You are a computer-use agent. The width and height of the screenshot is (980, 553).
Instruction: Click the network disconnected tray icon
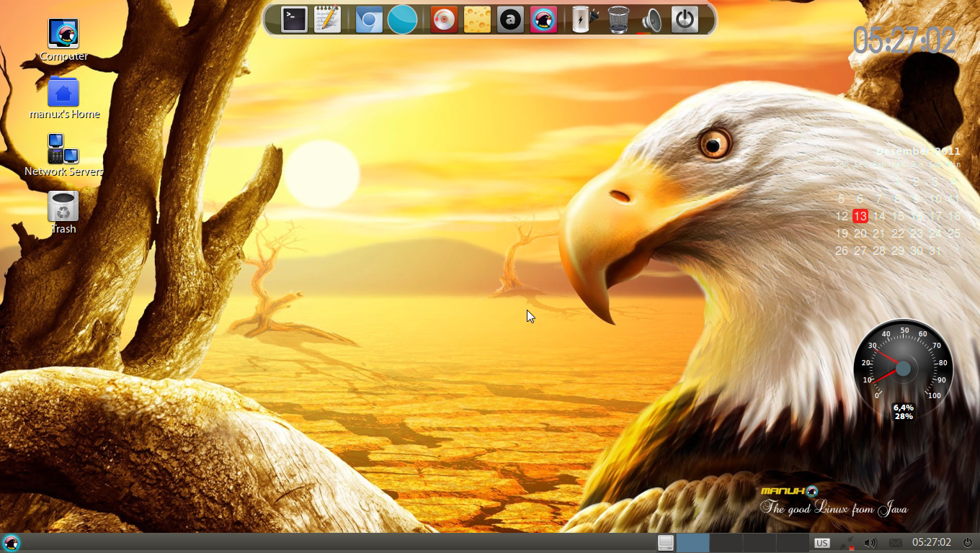(x=847, y=543)
